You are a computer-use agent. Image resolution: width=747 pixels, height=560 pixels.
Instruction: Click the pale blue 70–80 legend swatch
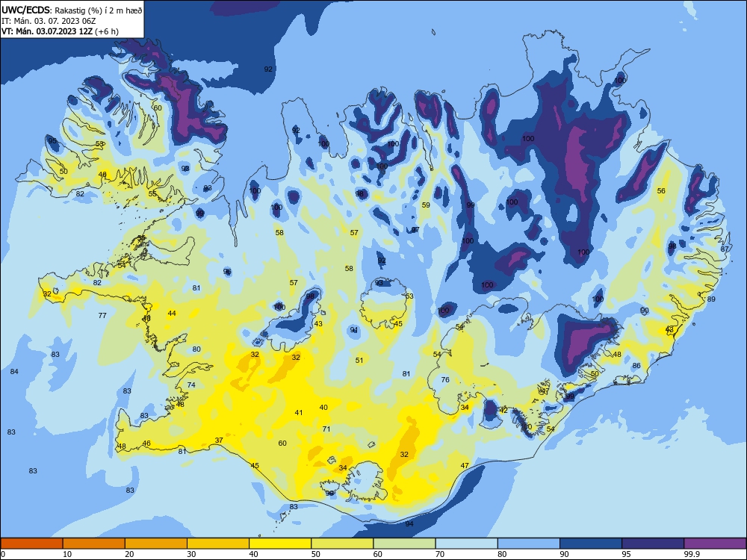click(466, 544)
